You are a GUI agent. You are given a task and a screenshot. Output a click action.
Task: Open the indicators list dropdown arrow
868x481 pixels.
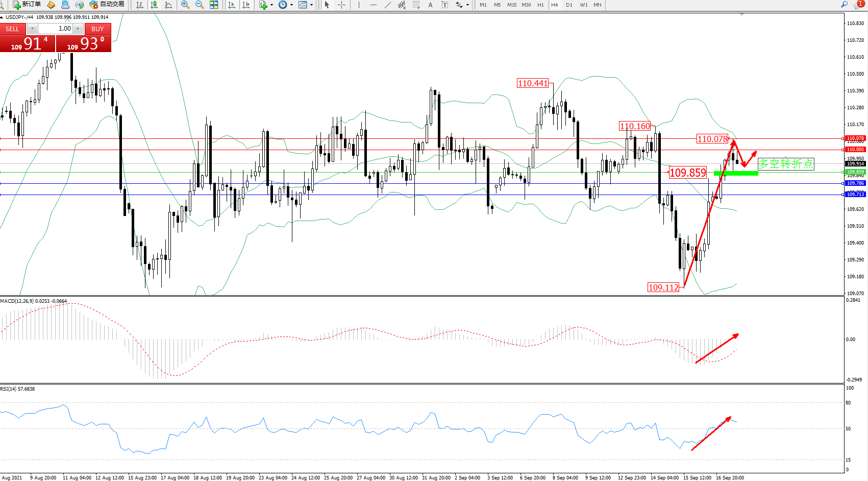tap(271, 5)
